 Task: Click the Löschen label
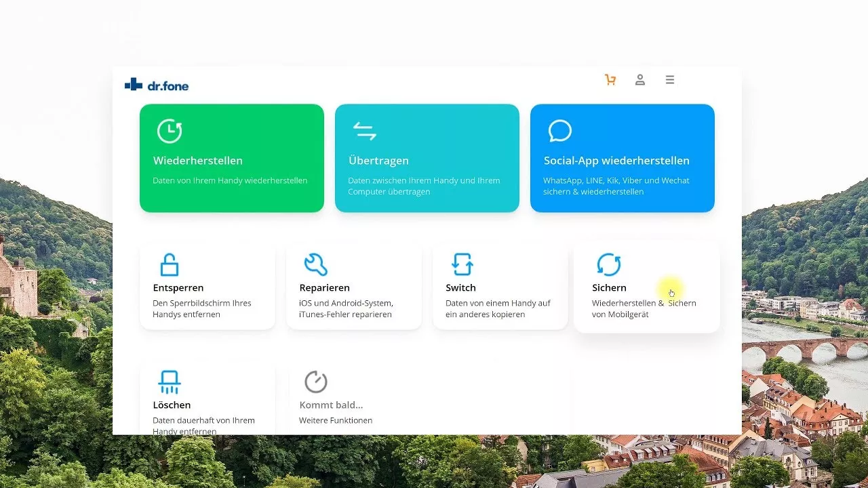pos(172,405)
